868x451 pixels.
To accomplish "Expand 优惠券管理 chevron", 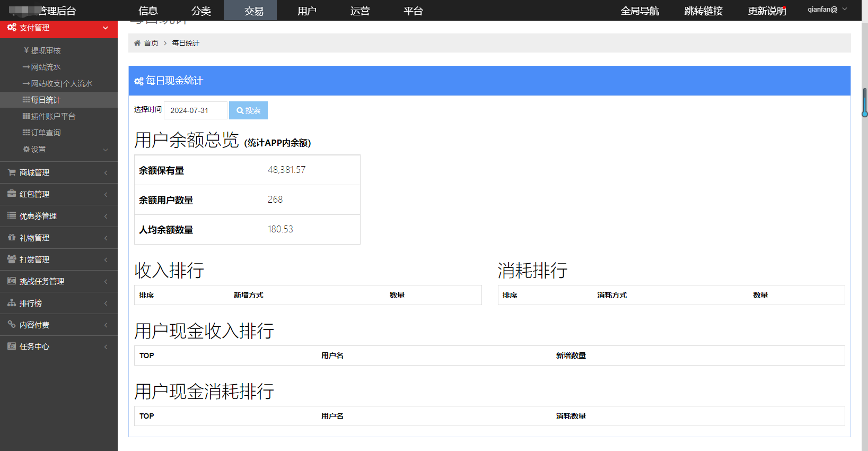I will (106, 216).
